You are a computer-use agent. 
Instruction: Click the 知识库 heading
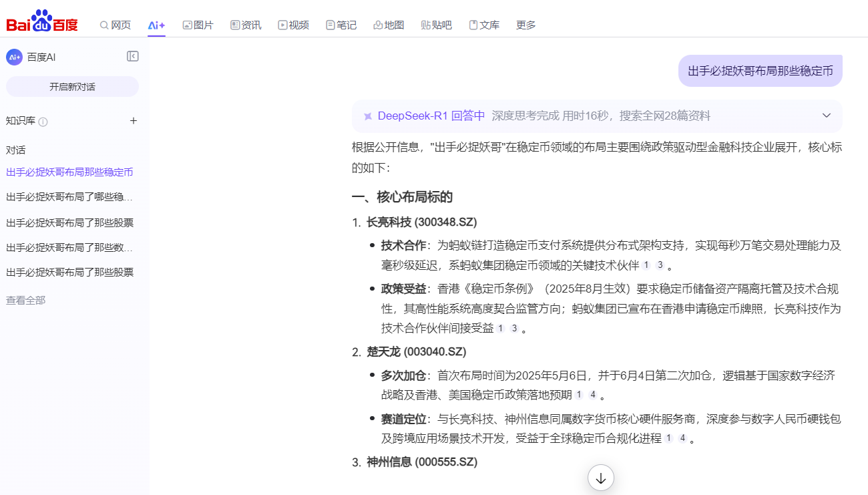point(21,121)
